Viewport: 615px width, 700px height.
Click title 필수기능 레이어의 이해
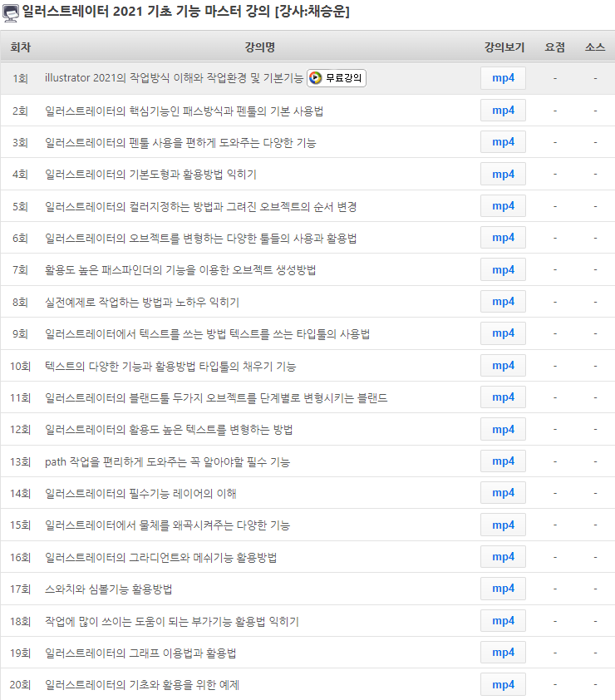pos(140,493)
